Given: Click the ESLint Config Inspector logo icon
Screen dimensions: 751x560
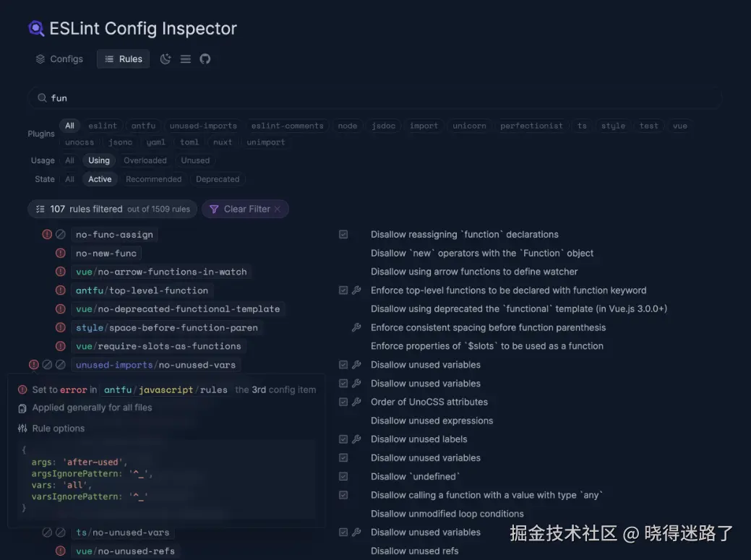Looking at the screenshot, I should (36, 29).
